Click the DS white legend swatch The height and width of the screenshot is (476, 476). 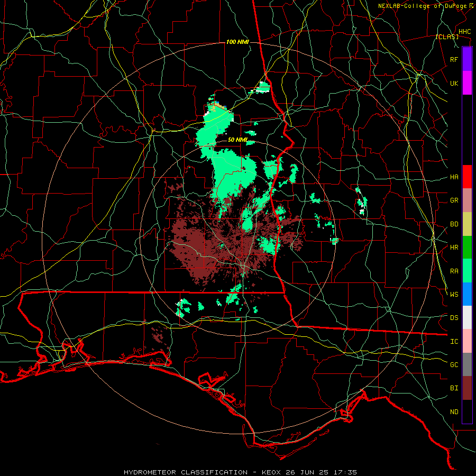point(467,317)
